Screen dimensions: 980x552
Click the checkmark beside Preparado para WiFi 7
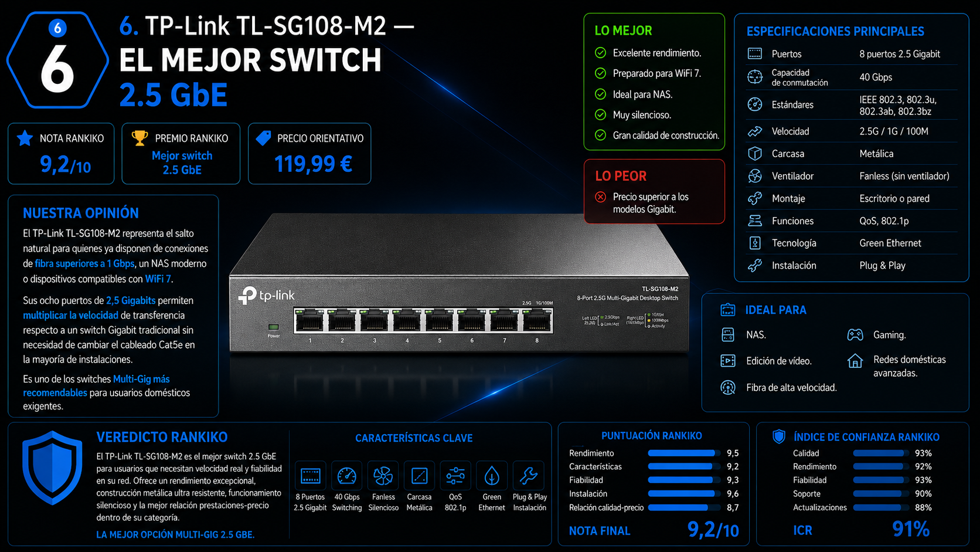coord(601,73)
